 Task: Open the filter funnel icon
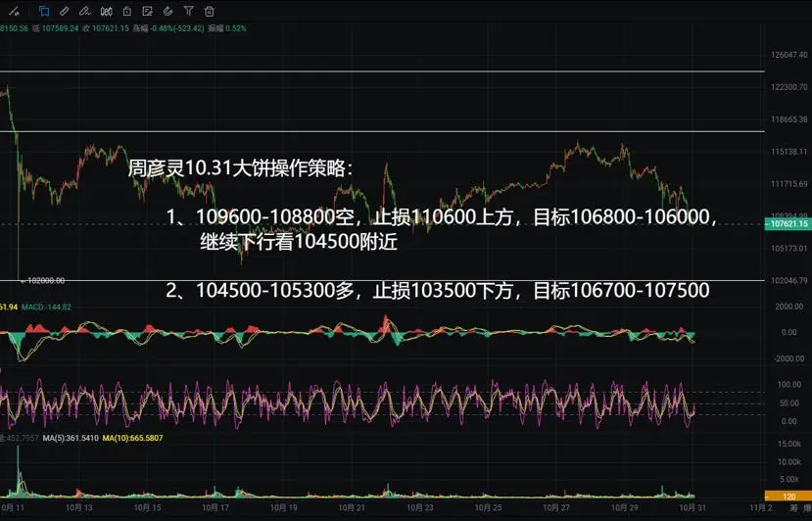pyautogui.click(x=188, y=11)
